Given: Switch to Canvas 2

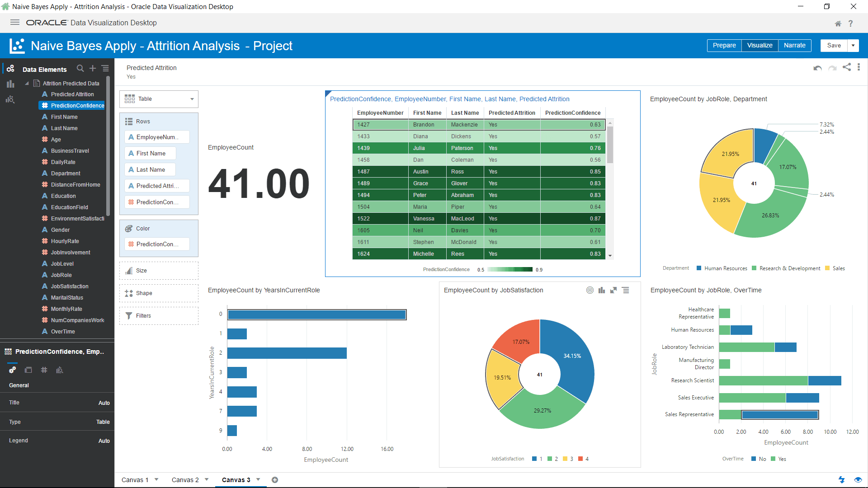Looking at the screenshot, I should click(184, 480).
